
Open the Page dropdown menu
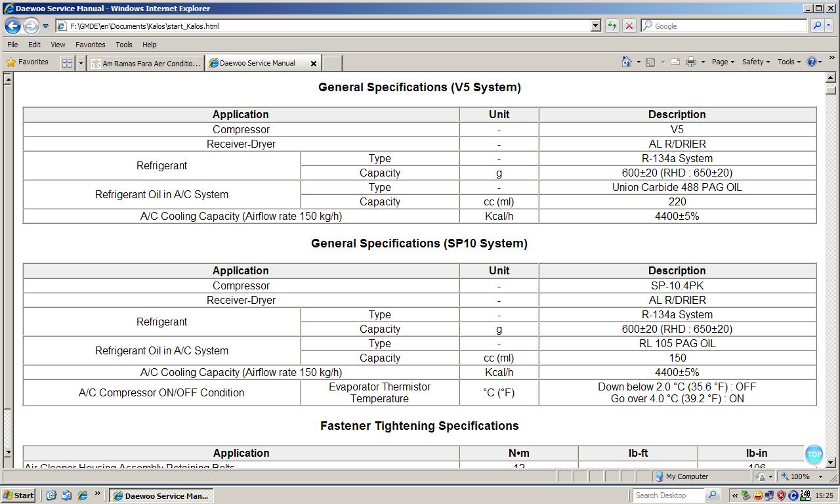point(723,62)
